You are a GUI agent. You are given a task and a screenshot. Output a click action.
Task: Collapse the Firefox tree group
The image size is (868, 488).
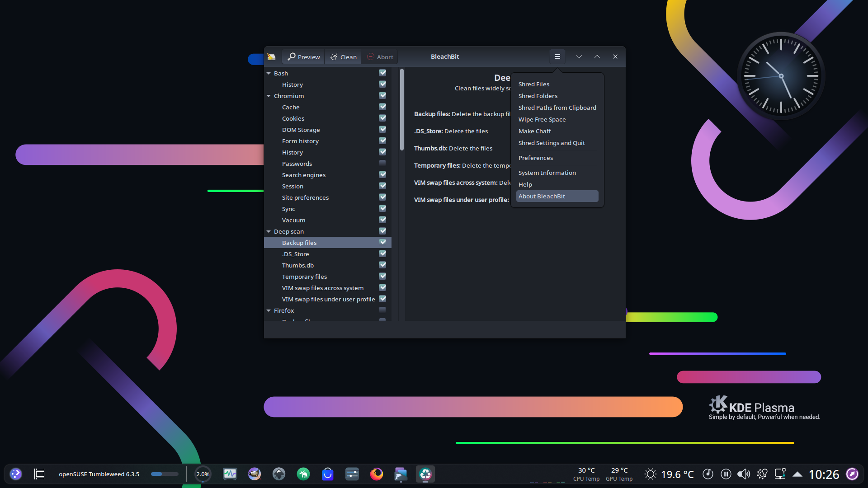(269, 310)
